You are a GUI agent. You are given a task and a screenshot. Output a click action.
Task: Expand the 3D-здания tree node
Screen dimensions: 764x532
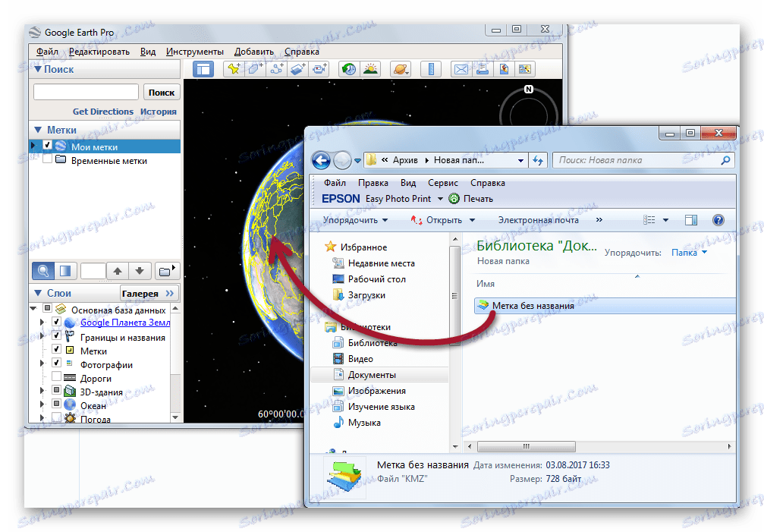[x=42, y=391]
